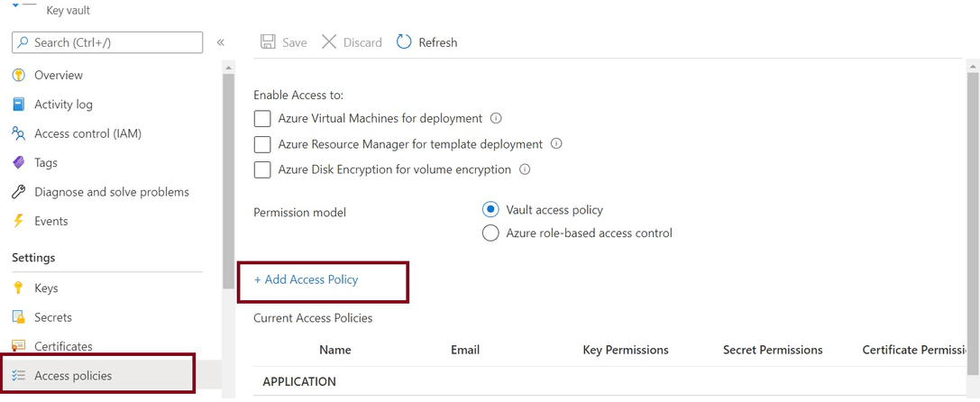Select Access policies in the sidebar
Viewport: 980px width, 402px height.
pyautogui.click(x=111, y=376)
